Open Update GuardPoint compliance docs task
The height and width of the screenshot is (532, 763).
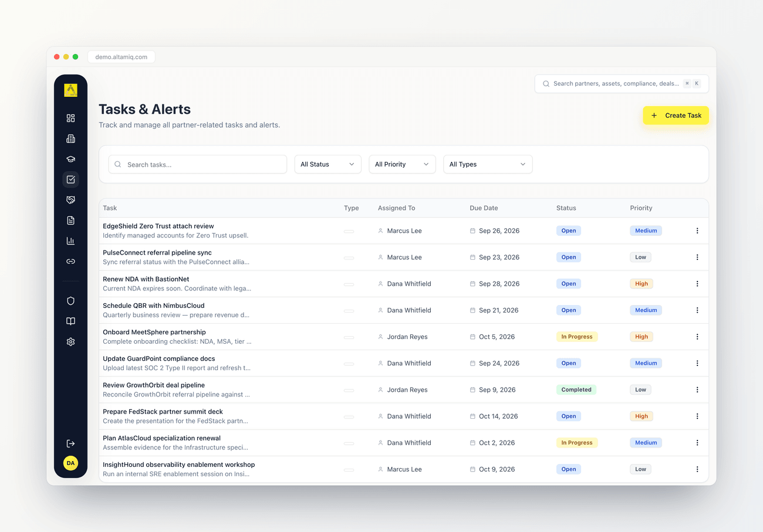(159, 358)
